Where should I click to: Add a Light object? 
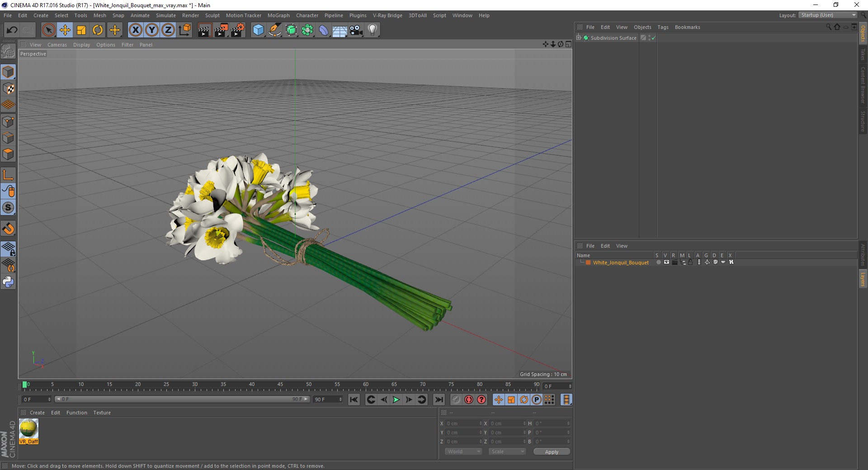(373, 30)
